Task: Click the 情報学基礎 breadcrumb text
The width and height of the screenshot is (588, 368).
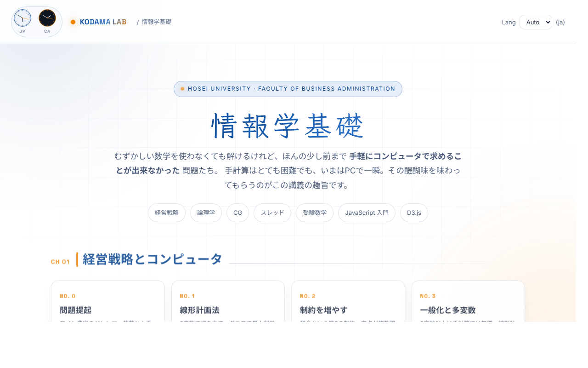Action: [157, 22]
